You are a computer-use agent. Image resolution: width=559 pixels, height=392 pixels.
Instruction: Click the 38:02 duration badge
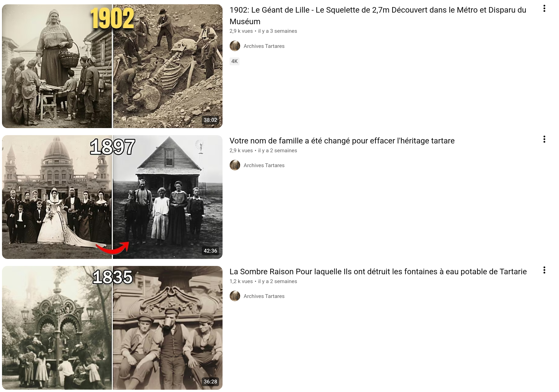(x=210, y=120)
